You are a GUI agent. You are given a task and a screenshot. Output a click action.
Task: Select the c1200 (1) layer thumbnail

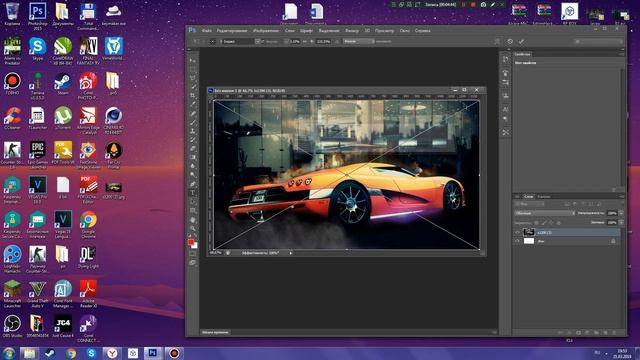point(529,232)
